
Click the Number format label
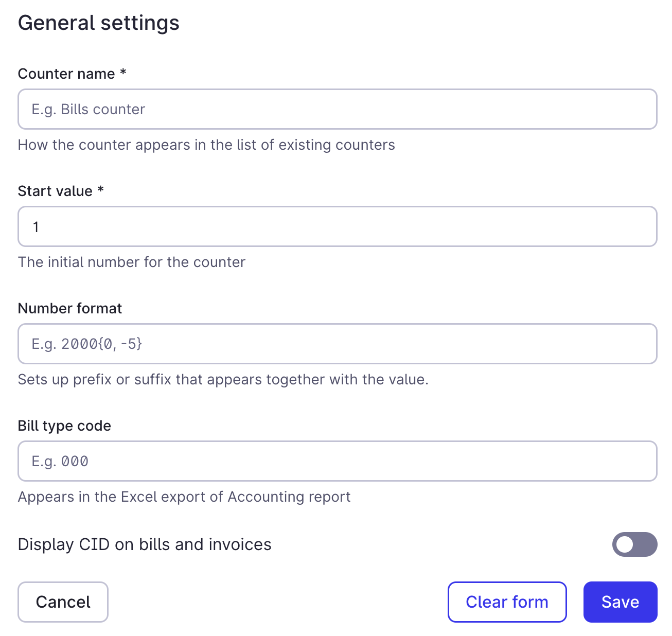point(69,308)
